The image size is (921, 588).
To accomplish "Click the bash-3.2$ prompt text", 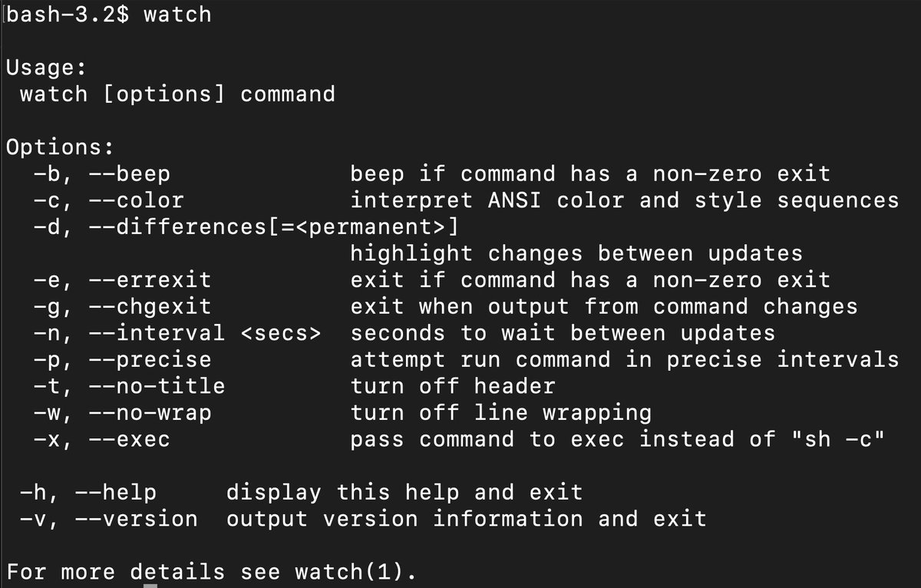I will [x=68, y=14].
